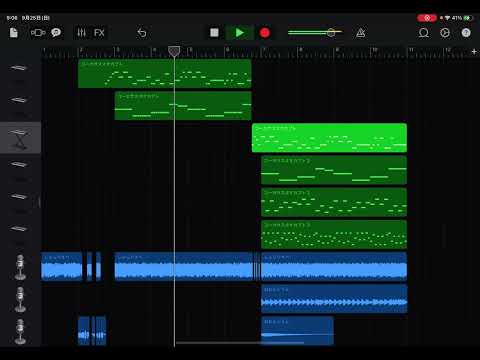Click the master volume slider knob

331,32
